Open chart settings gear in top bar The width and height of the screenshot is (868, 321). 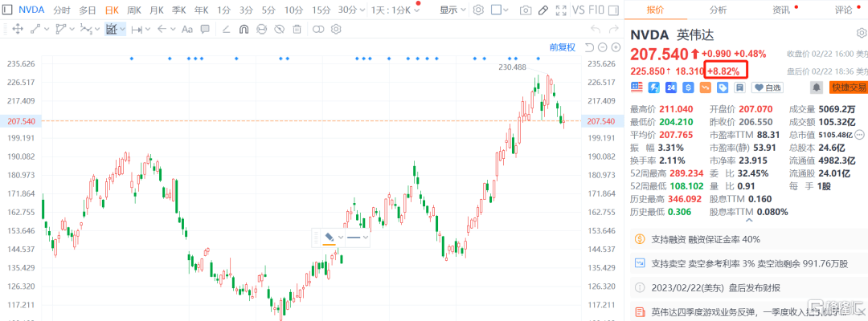(479, 10)
